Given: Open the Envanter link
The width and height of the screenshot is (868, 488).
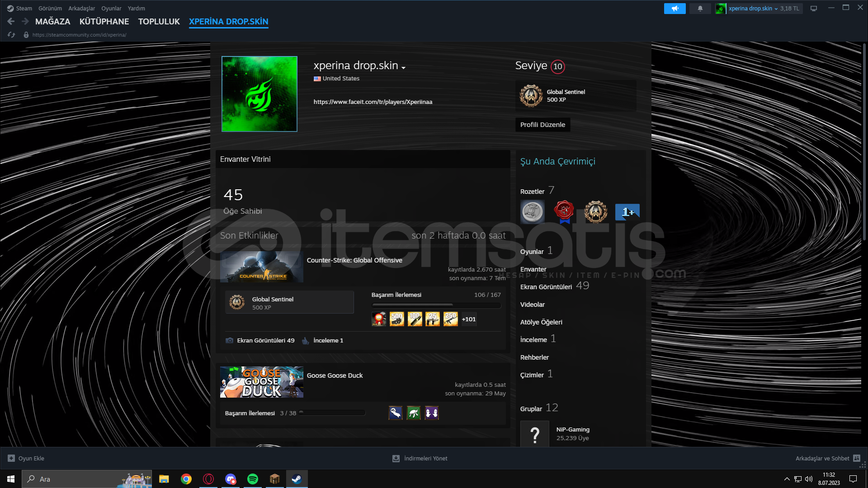Looking at the screenshot, I should tap(533, 269).
